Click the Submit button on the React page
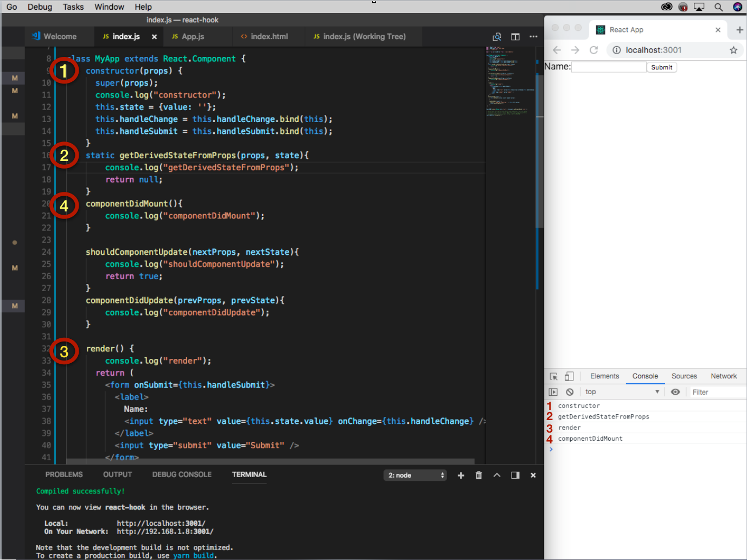Image resolution: width=747 pixels, height=560 pixels. click(661, 67)
